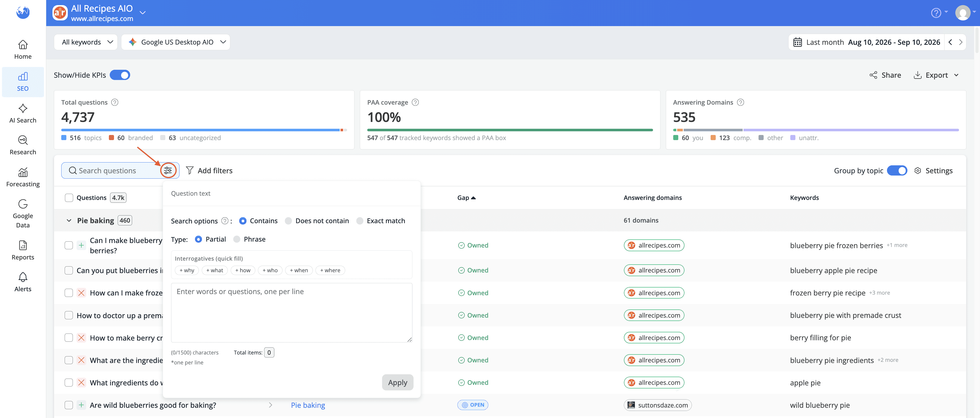Open the All keywords dropdown
The height and width of the screenshot is (418, 980).
click(x=86, y=42)
